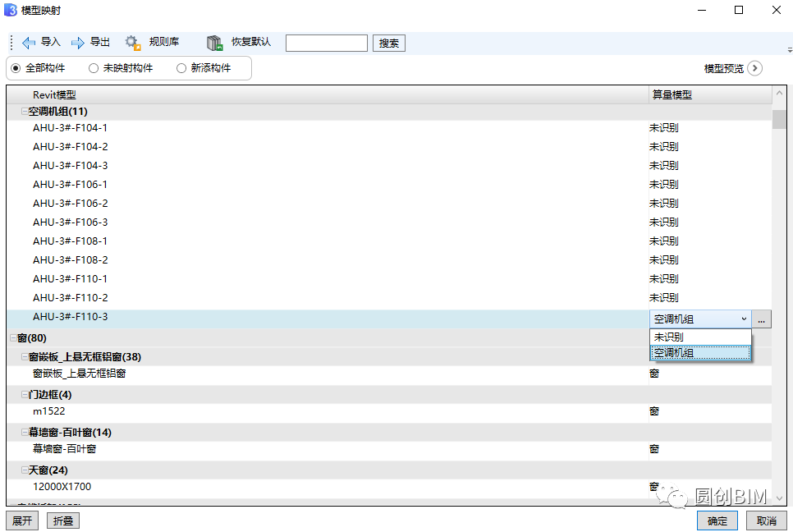Click the scrollbar up arrow

tap(779, 93)
